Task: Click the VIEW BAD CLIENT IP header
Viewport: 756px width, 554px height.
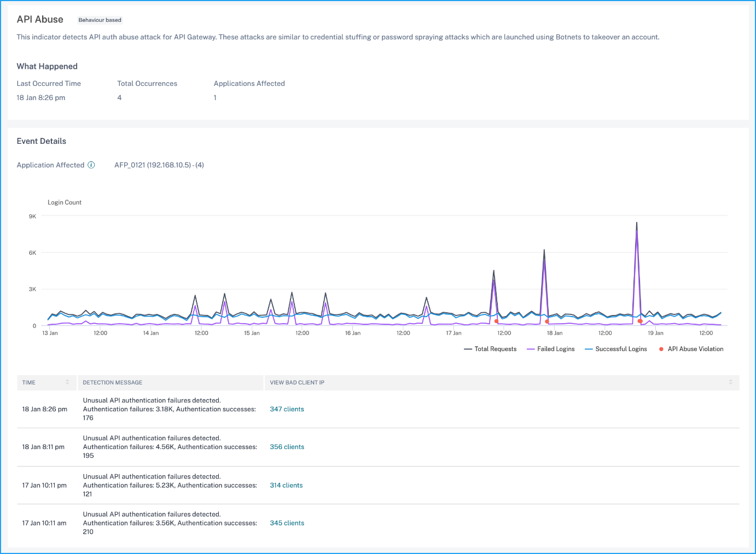Action: tap(502, 382)
